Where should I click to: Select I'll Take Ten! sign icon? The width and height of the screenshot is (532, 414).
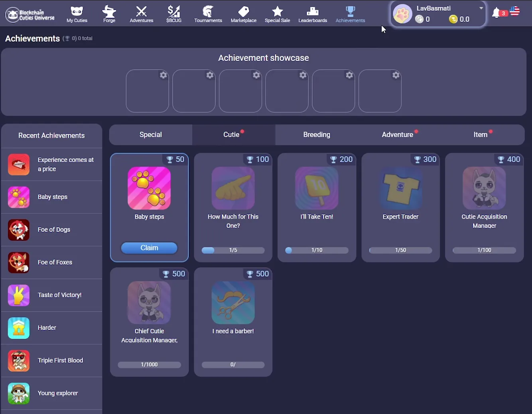pos(317,188)
